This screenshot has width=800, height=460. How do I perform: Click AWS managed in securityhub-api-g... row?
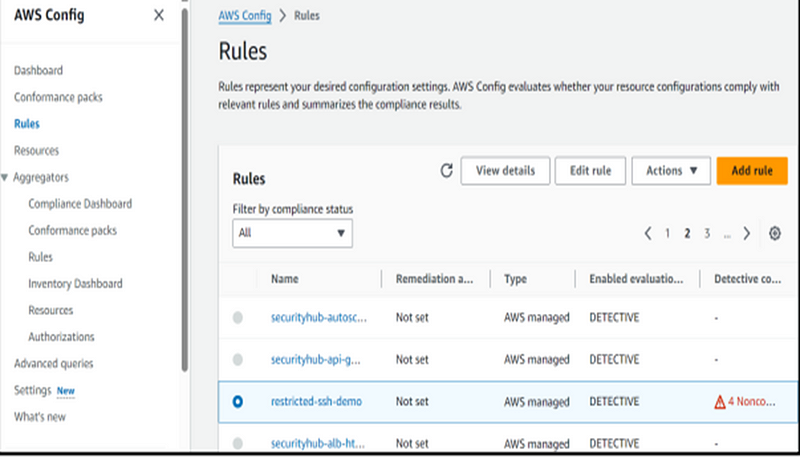coord(537,360)
